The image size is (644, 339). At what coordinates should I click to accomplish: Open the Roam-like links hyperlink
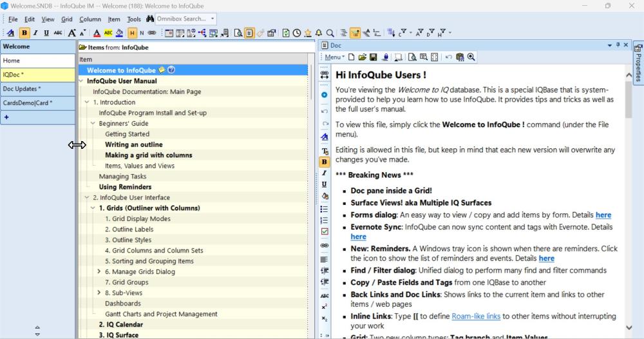coord(476,316)
